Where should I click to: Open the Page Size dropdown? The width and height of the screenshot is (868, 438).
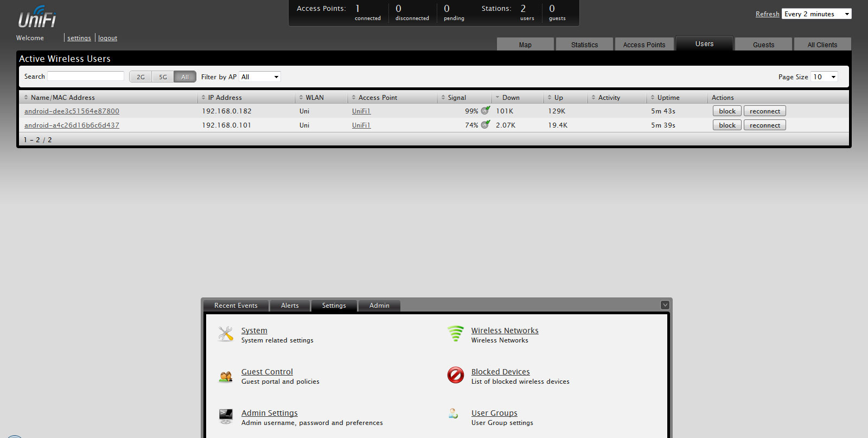[824, 77]
